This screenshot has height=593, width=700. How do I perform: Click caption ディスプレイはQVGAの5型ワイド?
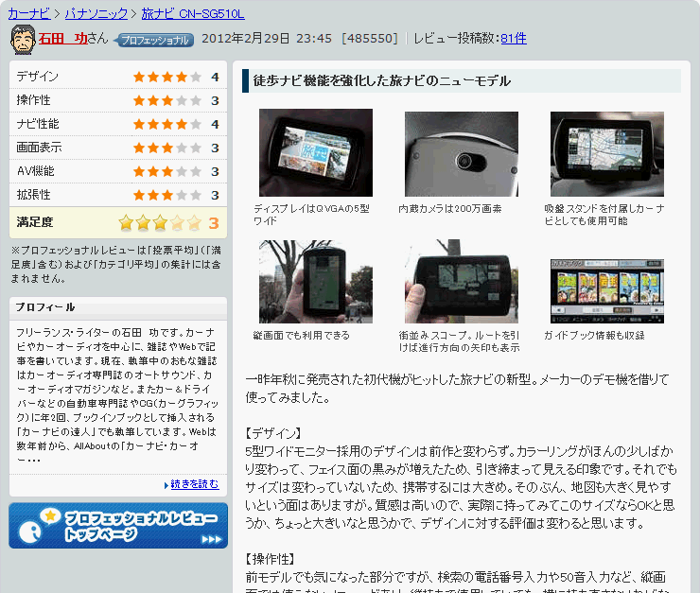coord(311,215)
